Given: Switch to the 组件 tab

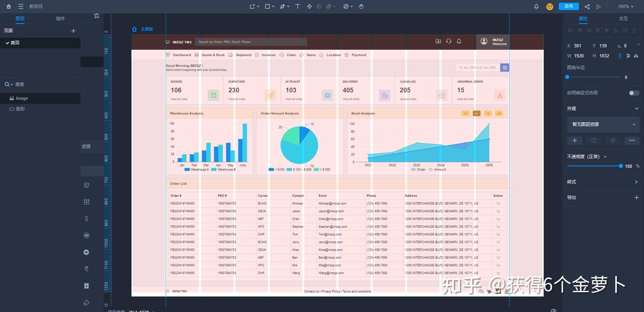Looking at the screenshot, I should [x=60, y=18].
